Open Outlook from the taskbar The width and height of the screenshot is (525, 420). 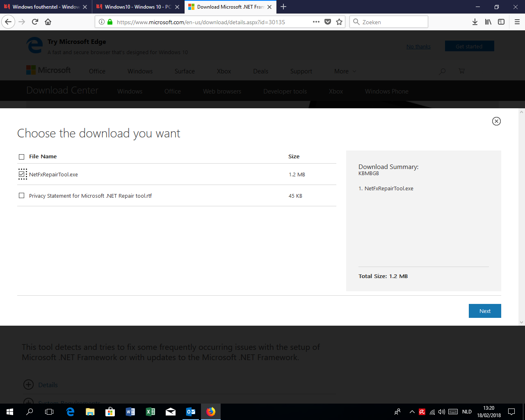click(x=191, y=412)
